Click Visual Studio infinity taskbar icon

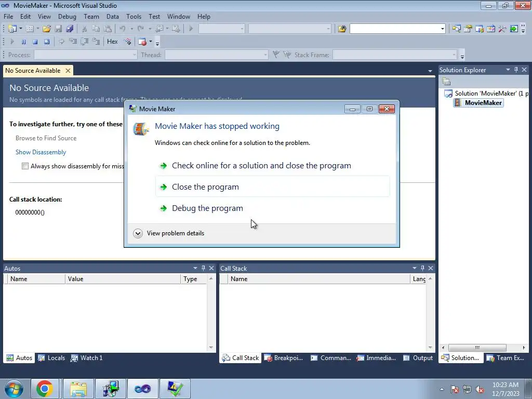(142, 389)
